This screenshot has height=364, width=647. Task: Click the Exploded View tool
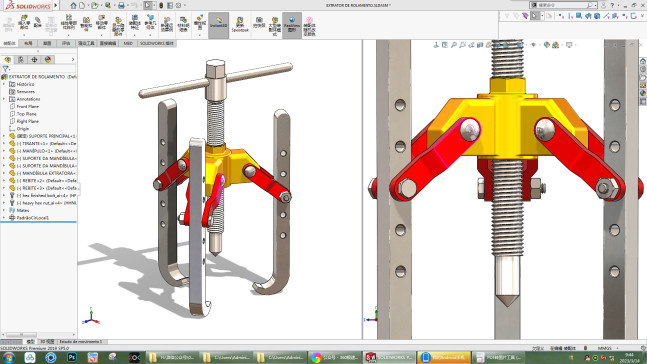200,25
